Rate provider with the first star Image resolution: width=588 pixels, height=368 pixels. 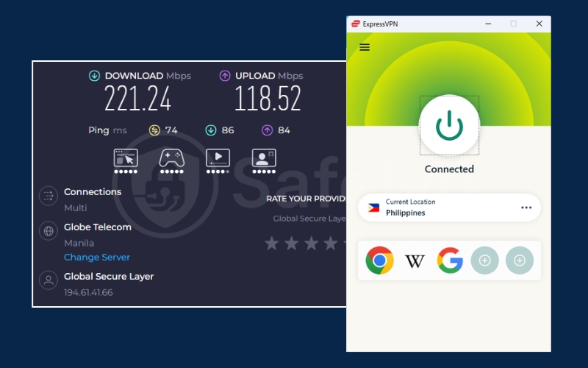point(271,244)
